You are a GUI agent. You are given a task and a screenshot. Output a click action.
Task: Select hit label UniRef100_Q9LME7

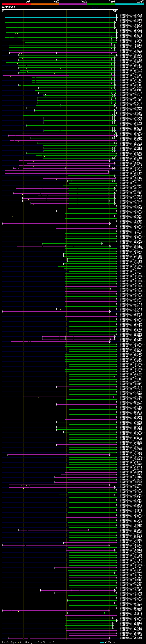click(x=131, y=326)
